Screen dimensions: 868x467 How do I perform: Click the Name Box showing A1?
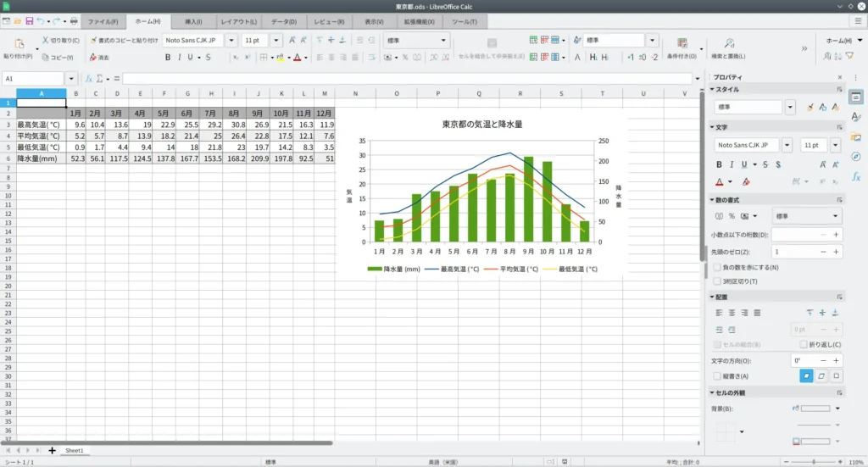coord(34,79)
